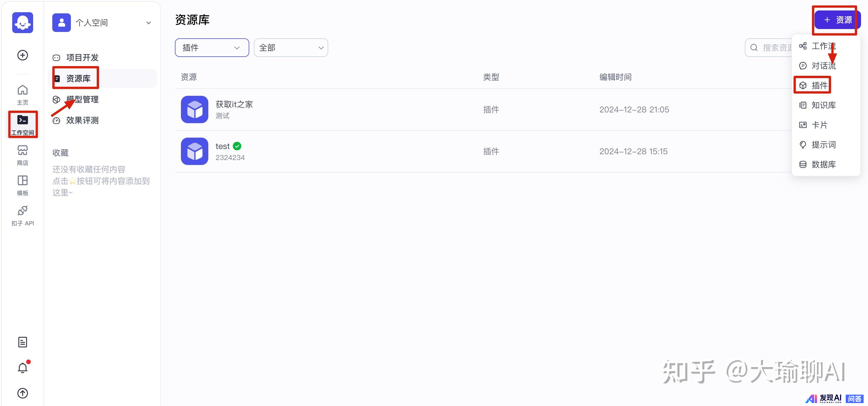Open the 插件 resource type filter dropdown
The height and width of the screenshot is (406, 868).
[x=211, y=48]
